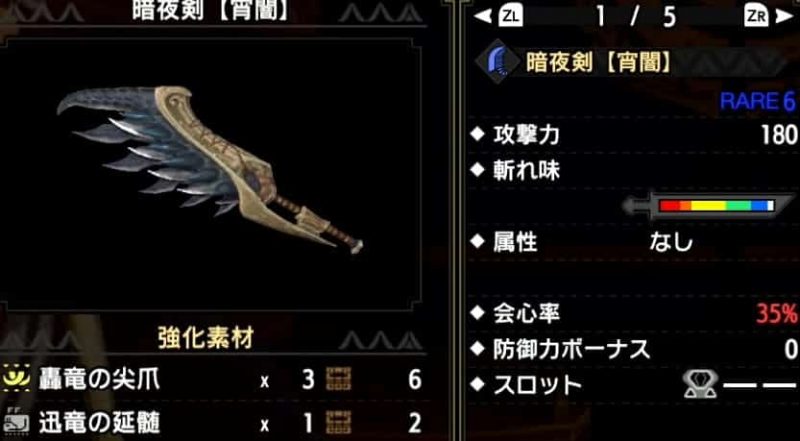Select the 迅竜の延髄 material row
800x441 pixels.
coord(212,423)
